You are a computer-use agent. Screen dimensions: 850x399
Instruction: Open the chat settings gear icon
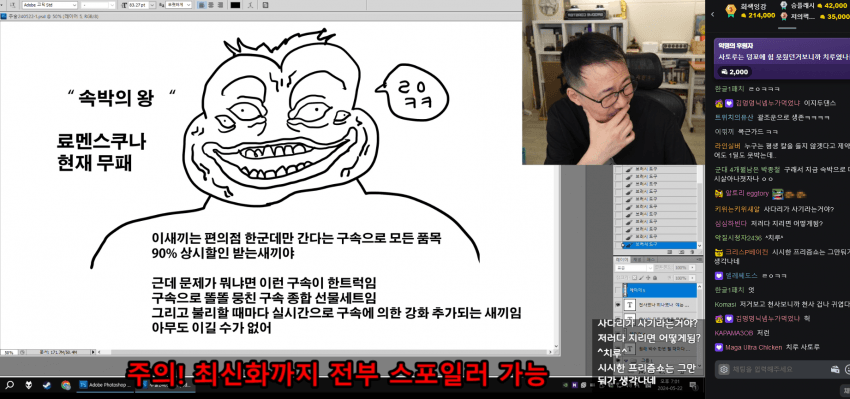[723, 369]
